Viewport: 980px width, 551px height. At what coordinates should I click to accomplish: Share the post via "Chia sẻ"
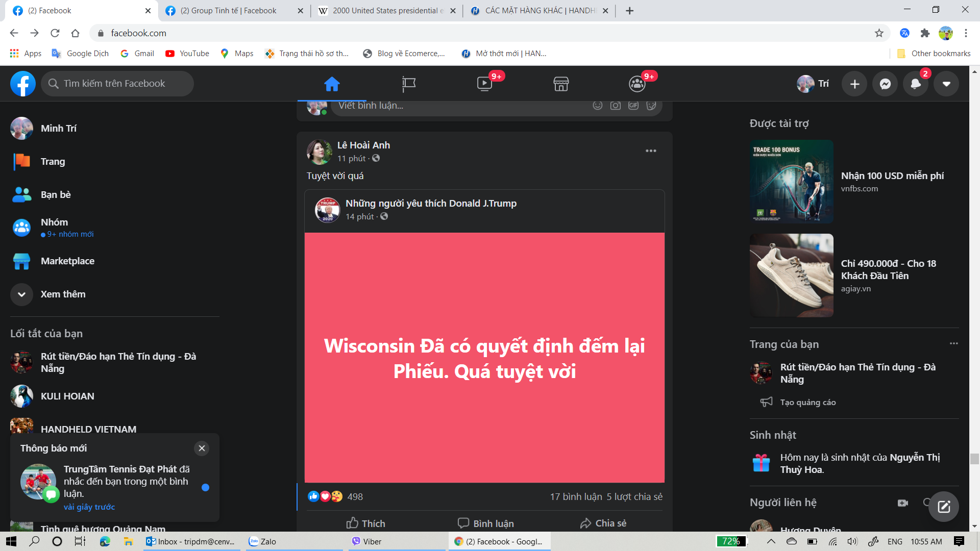(602, 523)
